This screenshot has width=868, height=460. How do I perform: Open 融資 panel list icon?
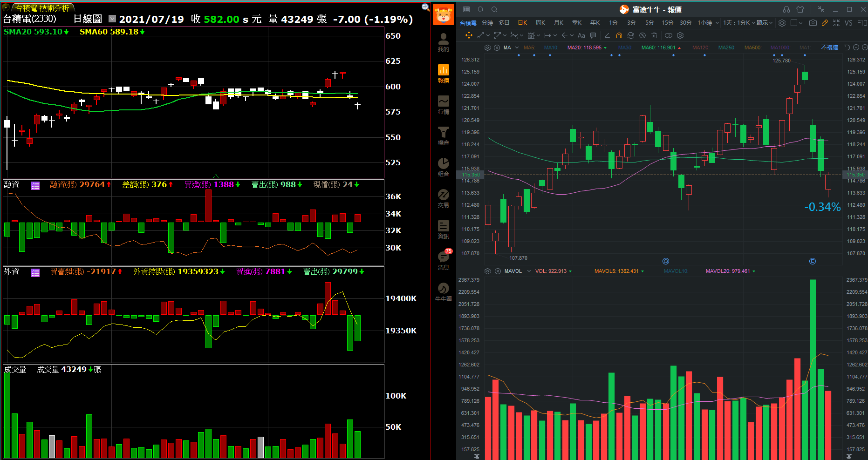35,186
